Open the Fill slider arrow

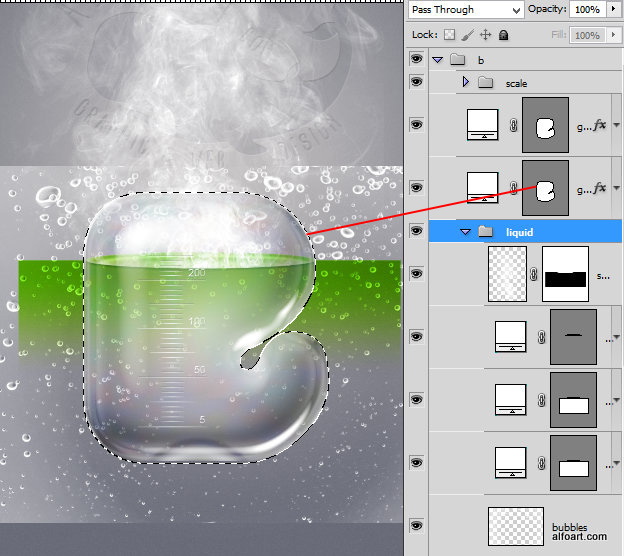coord(614,35)
